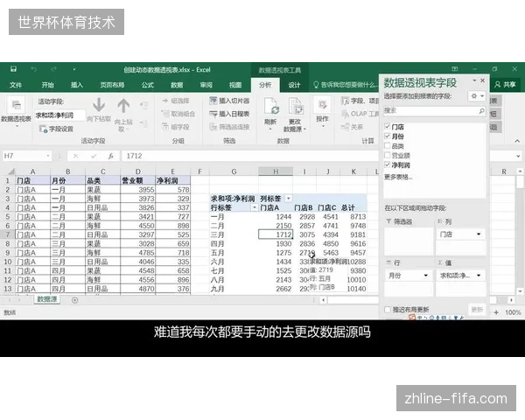Screen dimensions: 525x420
Task: Click the 向上钻取 drill up arrow
Action: [x=123, y=106]
